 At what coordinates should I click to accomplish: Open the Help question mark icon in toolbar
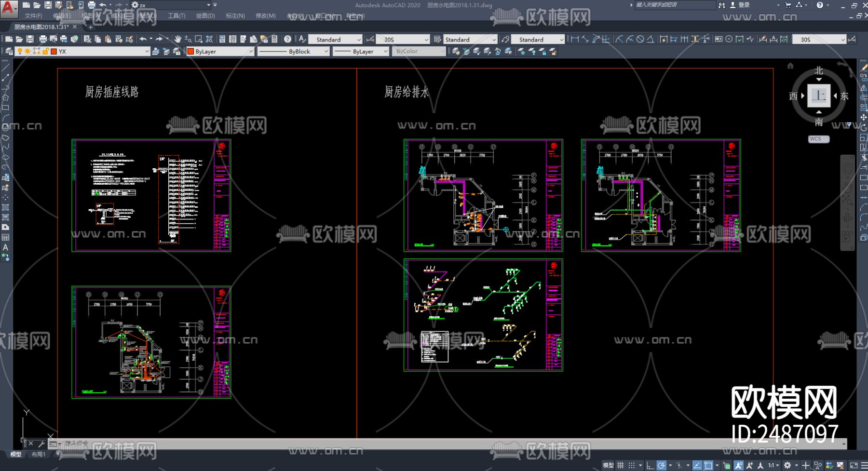pyautogui.click(x=288, y=39)
